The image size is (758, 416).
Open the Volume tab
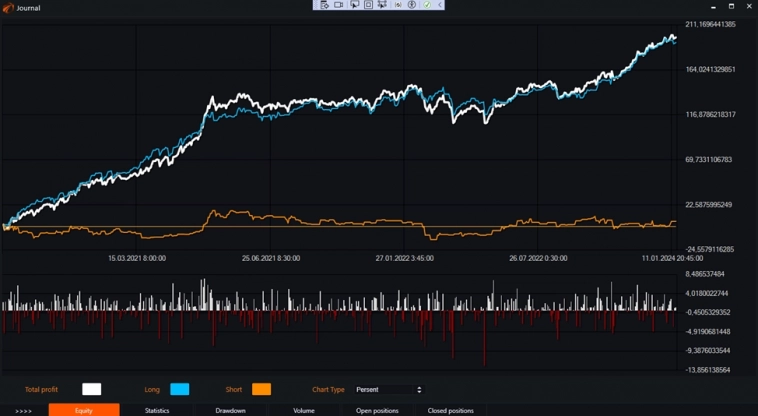click(304, 410)
